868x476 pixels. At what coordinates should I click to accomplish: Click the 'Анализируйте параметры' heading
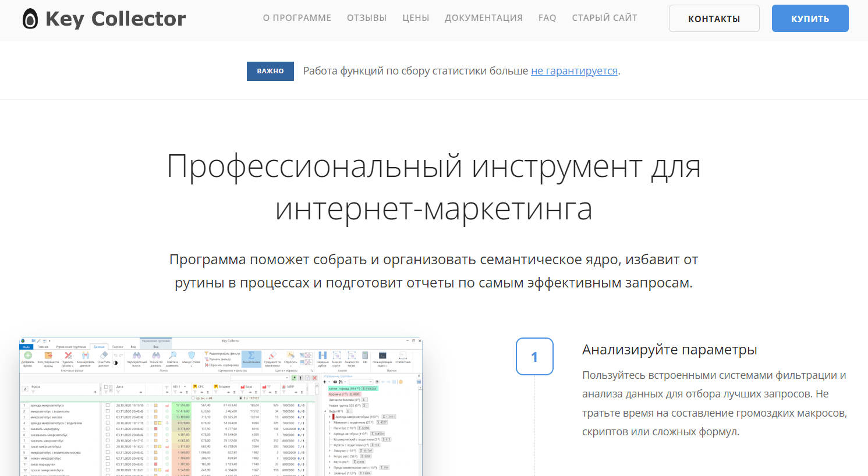click(669, 350)
